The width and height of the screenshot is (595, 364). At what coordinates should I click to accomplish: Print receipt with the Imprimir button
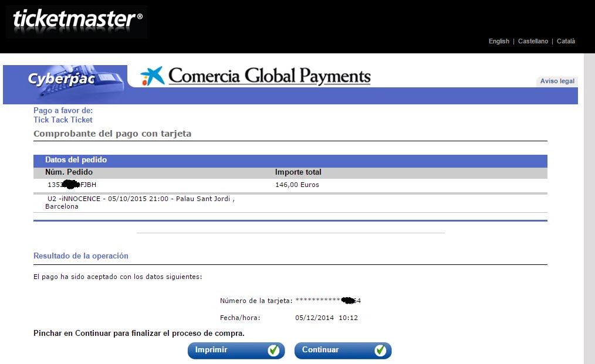[x=236, y=351]
